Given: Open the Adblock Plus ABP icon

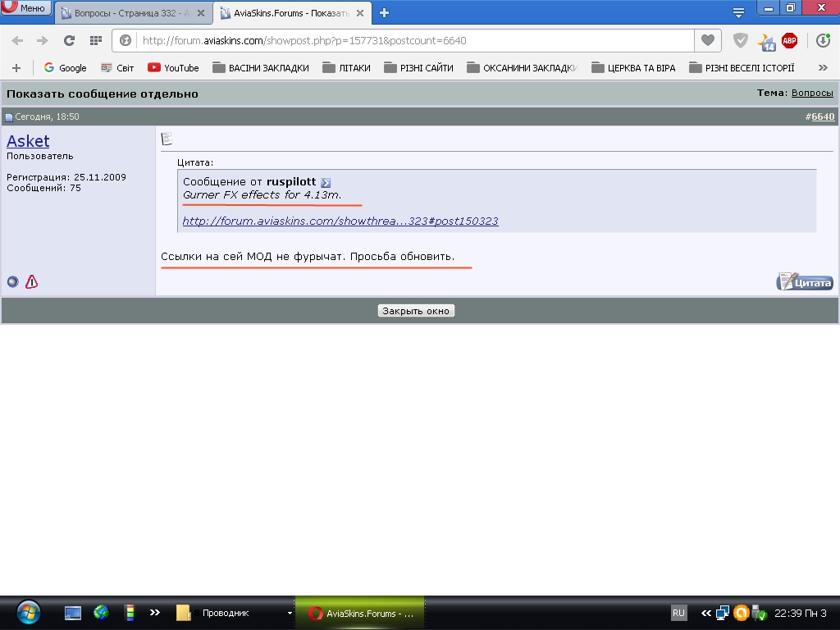Looking at the screenshot, I should (790, 41).
